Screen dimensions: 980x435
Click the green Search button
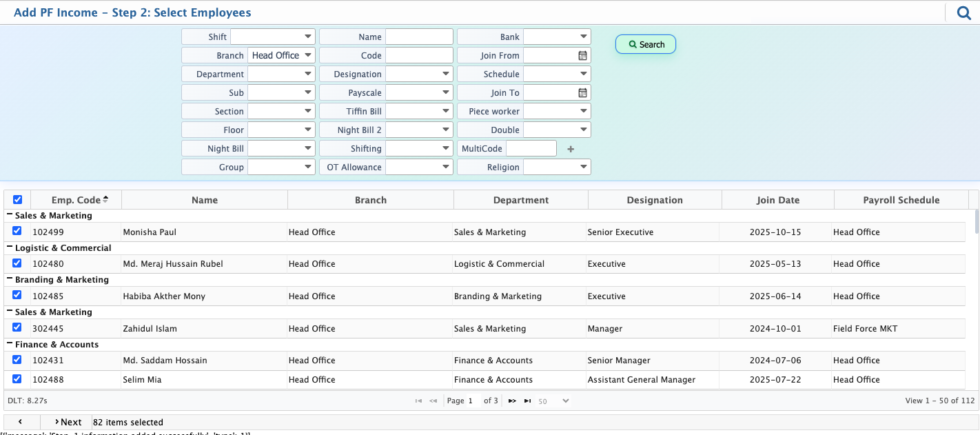646,44
